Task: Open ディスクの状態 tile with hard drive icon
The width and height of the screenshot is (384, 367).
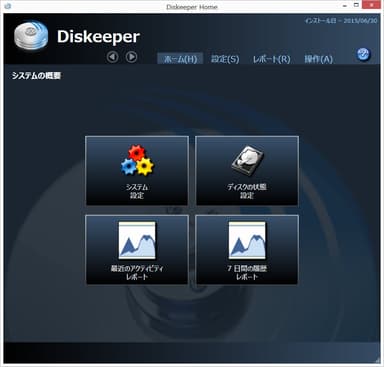Action: 247,171
